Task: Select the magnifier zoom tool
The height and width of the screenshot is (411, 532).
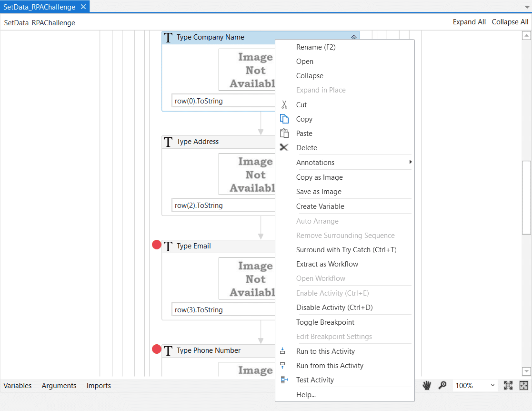Action: point(443,385)
